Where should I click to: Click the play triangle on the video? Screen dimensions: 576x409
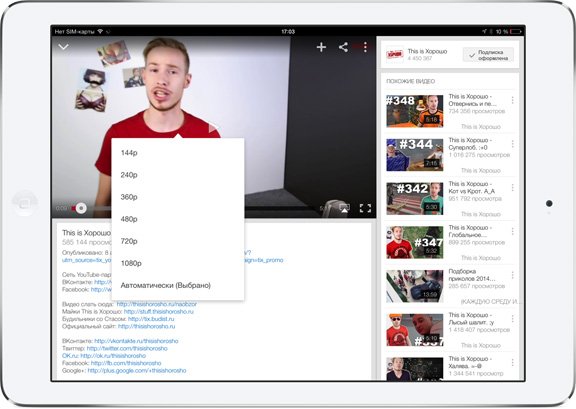[213, 128]
